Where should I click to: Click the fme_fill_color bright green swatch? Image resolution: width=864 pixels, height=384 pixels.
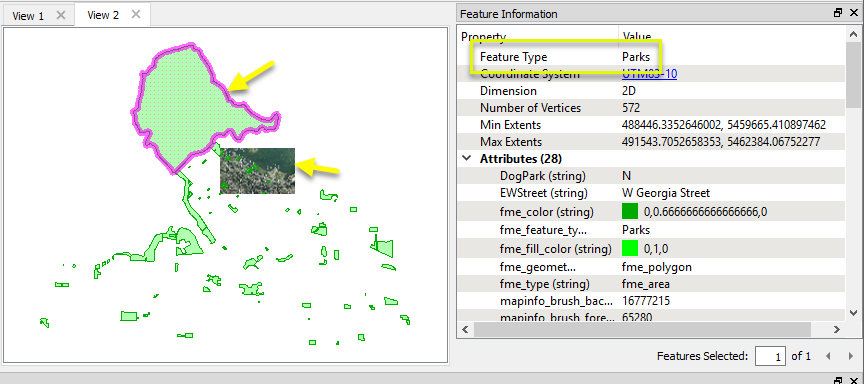pos(629,248)
